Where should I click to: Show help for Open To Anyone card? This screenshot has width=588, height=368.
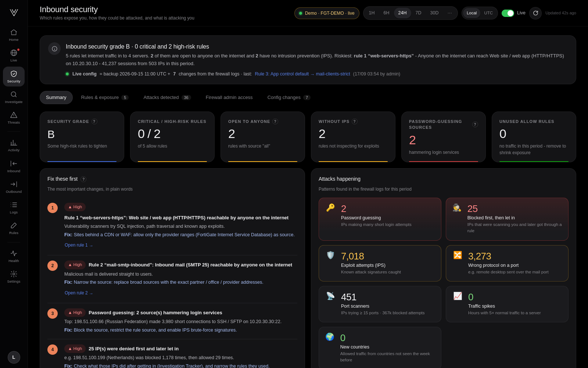(x=275, y=121)
